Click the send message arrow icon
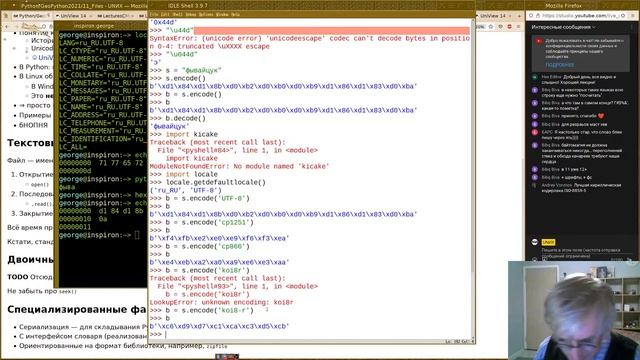The width and height of the screenshot is (640, 360). tap(630, 260)
